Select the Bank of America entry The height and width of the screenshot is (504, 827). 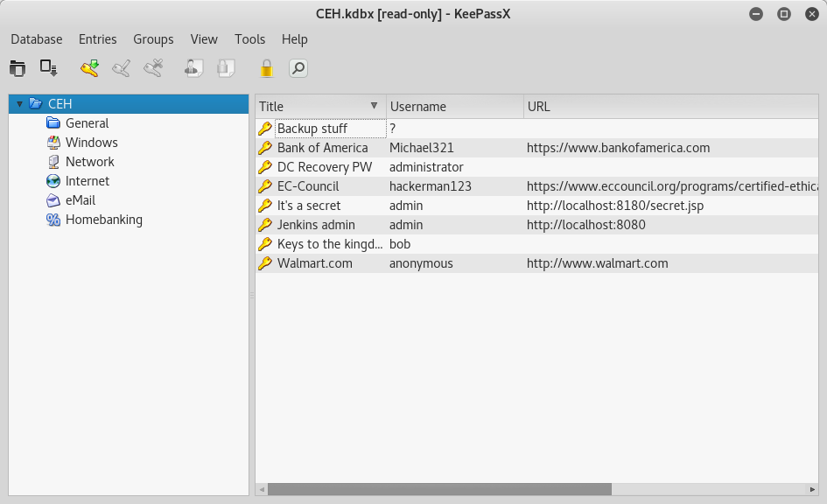(322, 148)
